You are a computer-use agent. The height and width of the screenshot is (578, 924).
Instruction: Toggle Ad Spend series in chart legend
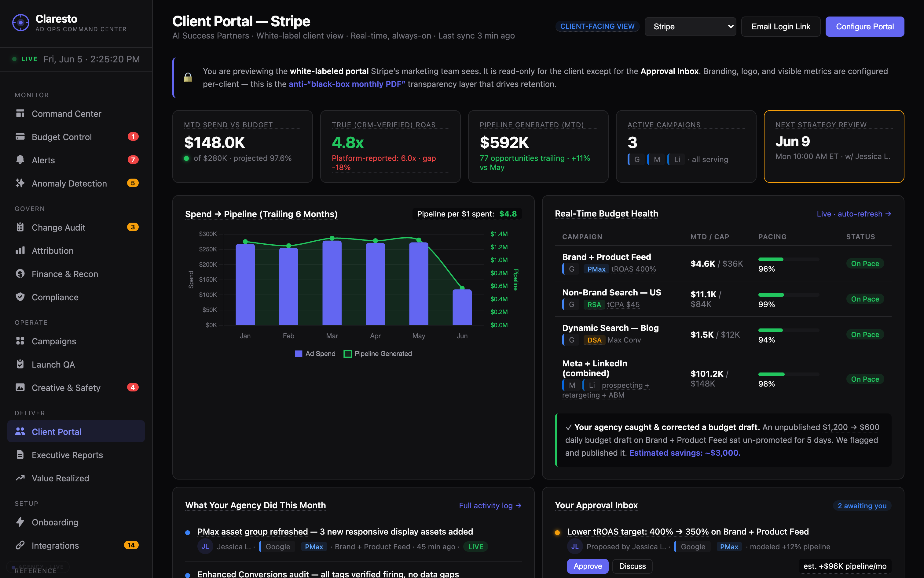point(315,354)
